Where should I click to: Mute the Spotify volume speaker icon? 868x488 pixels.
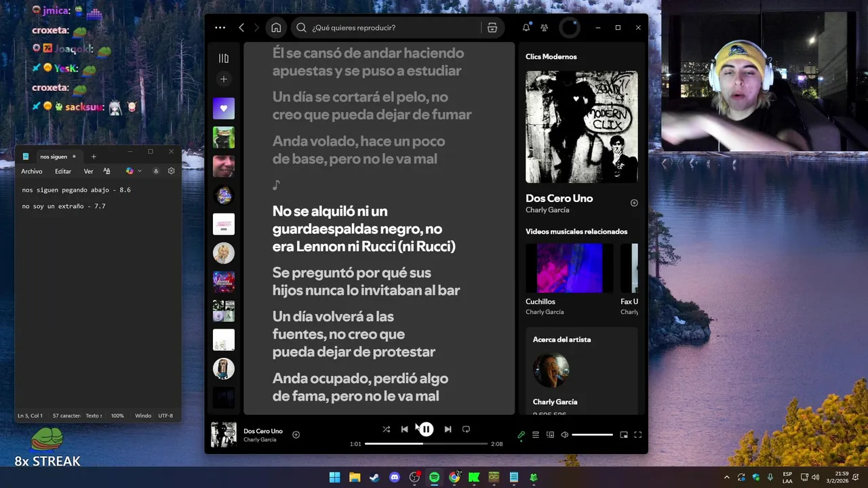564,435
